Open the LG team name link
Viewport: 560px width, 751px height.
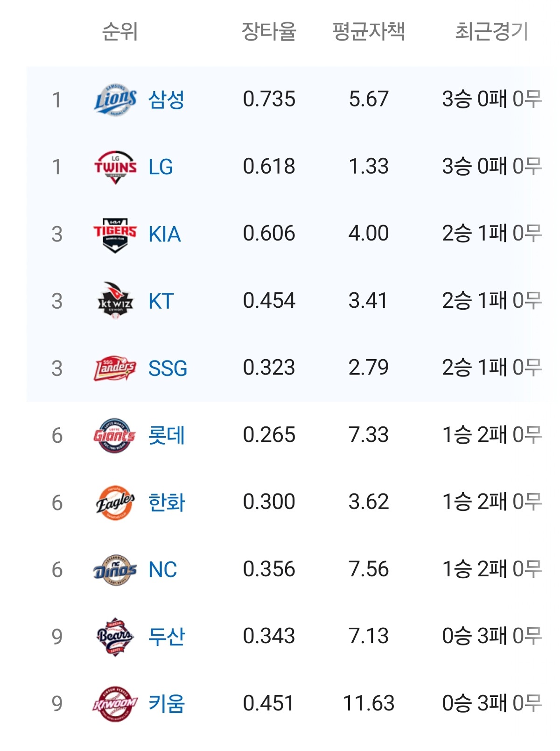161,167
